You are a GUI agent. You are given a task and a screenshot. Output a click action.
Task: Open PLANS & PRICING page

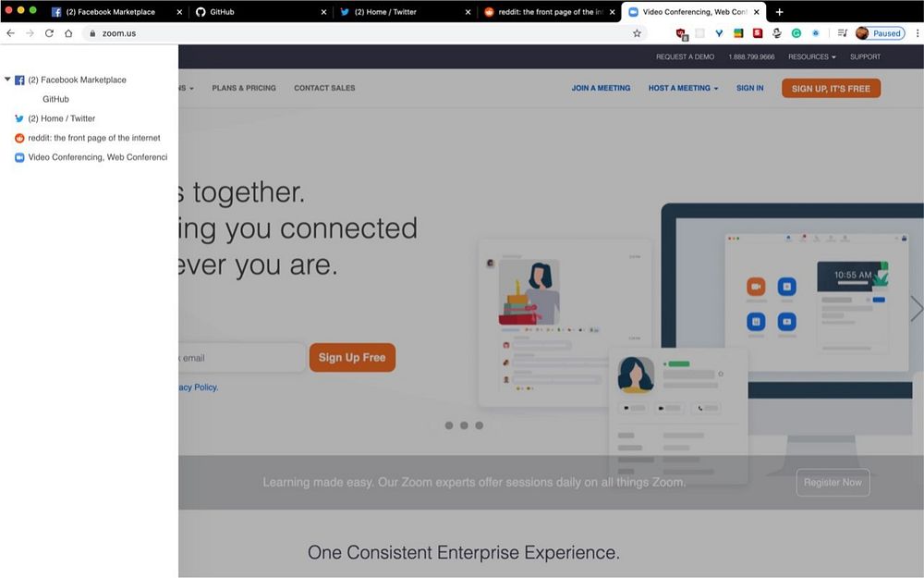tap(244, 89)
